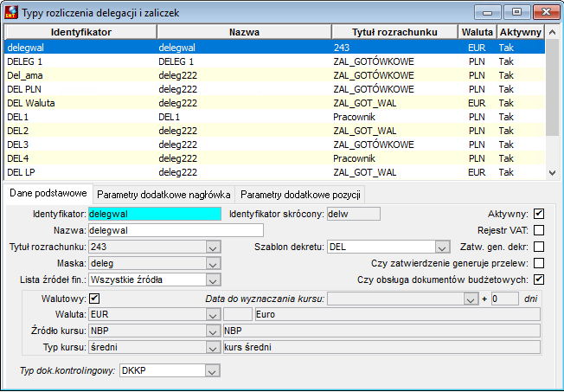Select the DEL Waluta row
Screen dimensions: 564x392
coord(275,103)
